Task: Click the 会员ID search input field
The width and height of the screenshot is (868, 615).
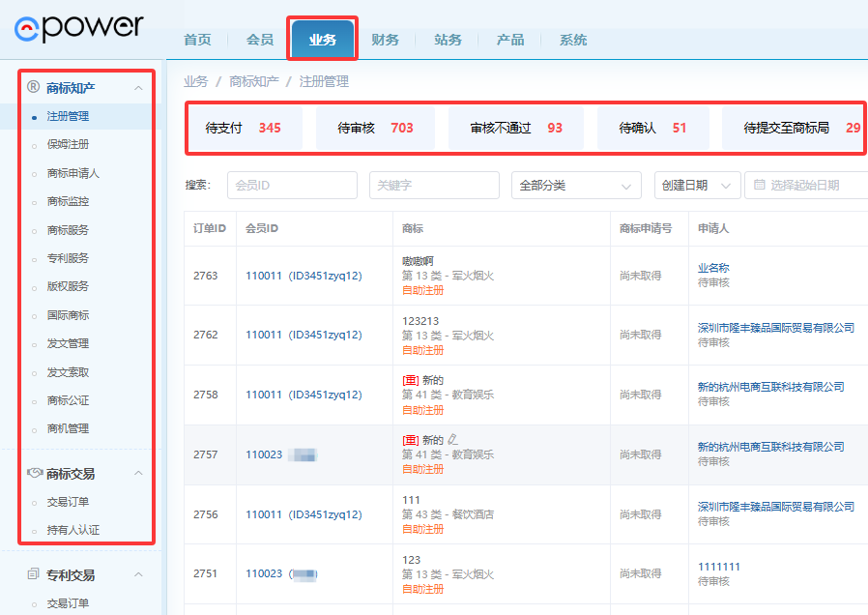Action: (292, 186)
